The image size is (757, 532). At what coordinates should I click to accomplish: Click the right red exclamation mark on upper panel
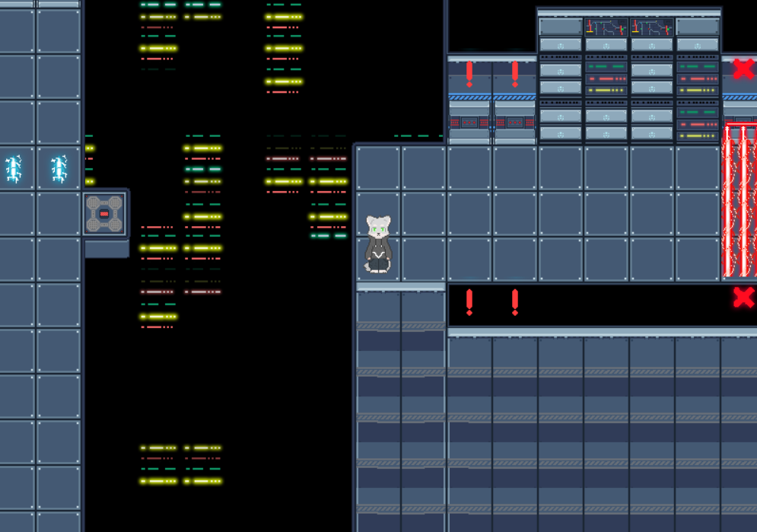(515, 74)
